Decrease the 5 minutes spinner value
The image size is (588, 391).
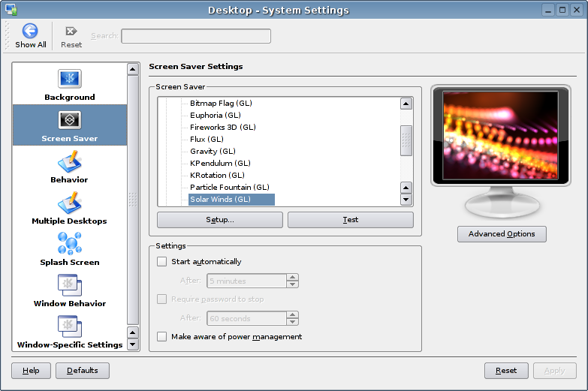tap(293, 284)
